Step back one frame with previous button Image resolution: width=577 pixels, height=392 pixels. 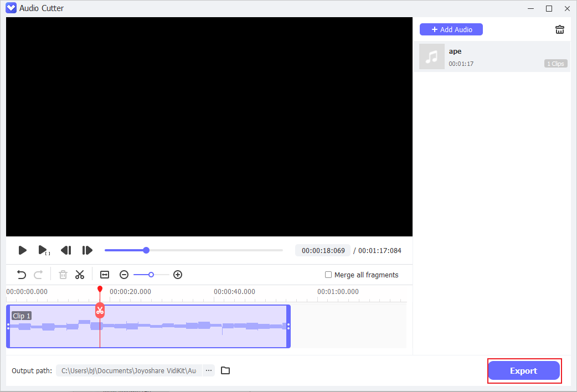click(66, 250)
